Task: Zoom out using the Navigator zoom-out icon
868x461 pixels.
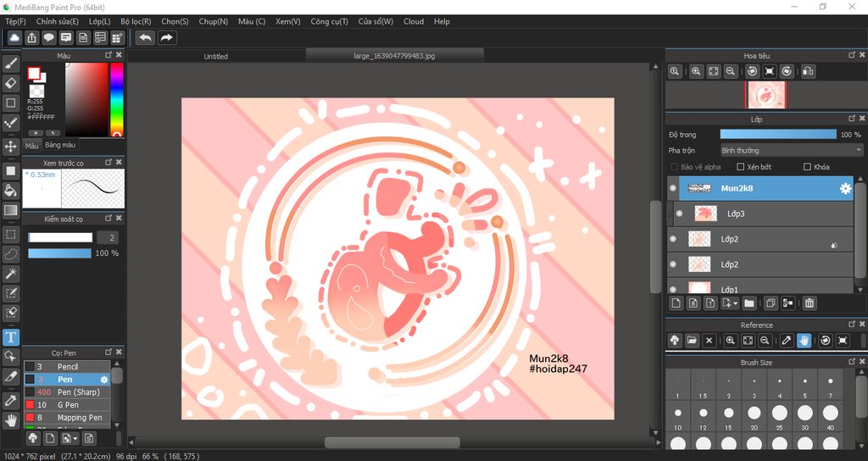Action: click(731, 71)
